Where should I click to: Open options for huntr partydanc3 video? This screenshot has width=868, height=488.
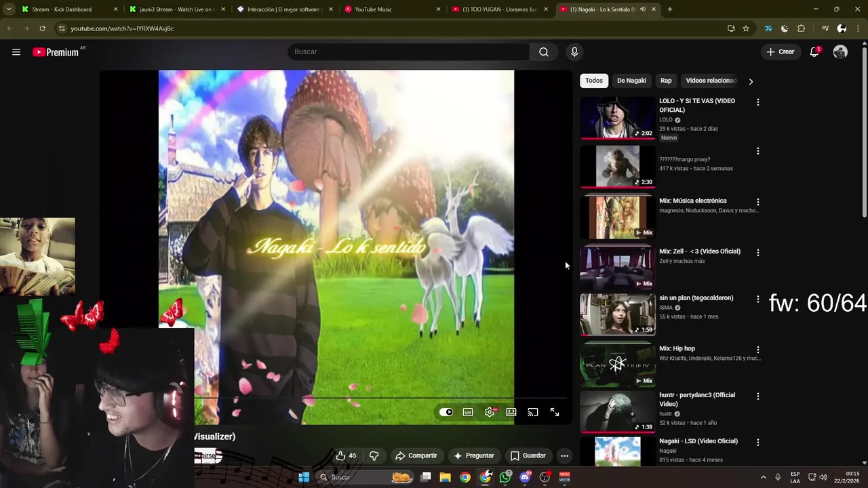click(x=758, y=396)
